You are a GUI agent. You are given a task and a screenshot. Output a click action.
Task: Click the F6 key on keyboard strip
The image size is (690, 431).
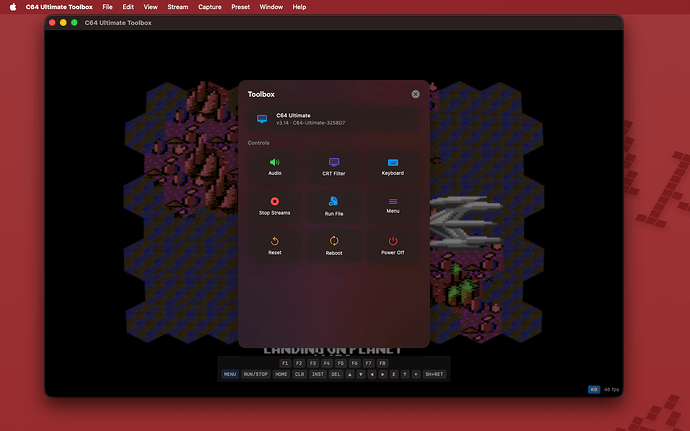click(x=355, y=363)
